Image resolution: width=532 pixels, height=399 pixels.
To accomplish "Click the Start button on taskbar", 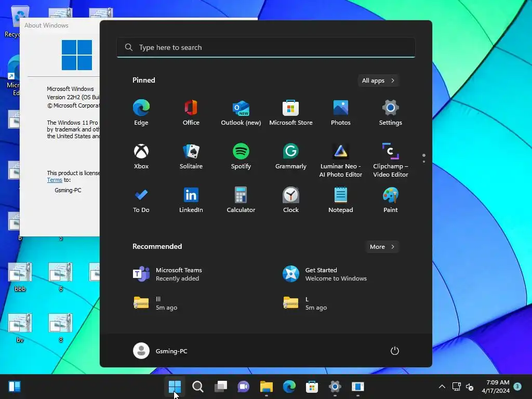I will click(x=175, y=387).
